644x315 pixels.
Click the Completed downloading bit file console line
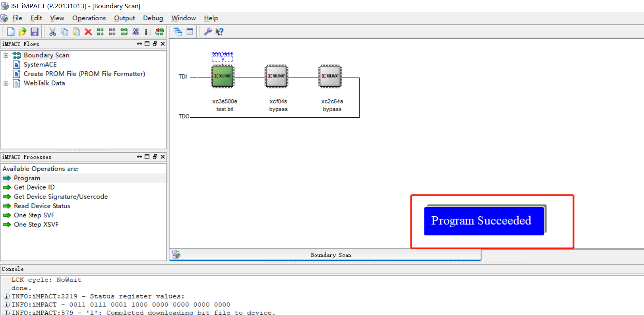click(x=143, y=313)
